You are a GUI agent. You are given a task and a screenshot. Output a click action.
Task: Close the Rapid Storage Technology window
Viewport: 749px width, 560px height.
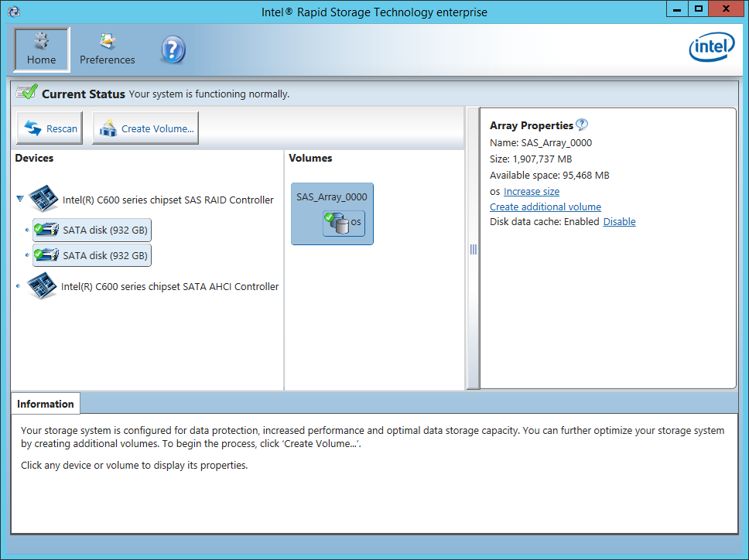726,9
